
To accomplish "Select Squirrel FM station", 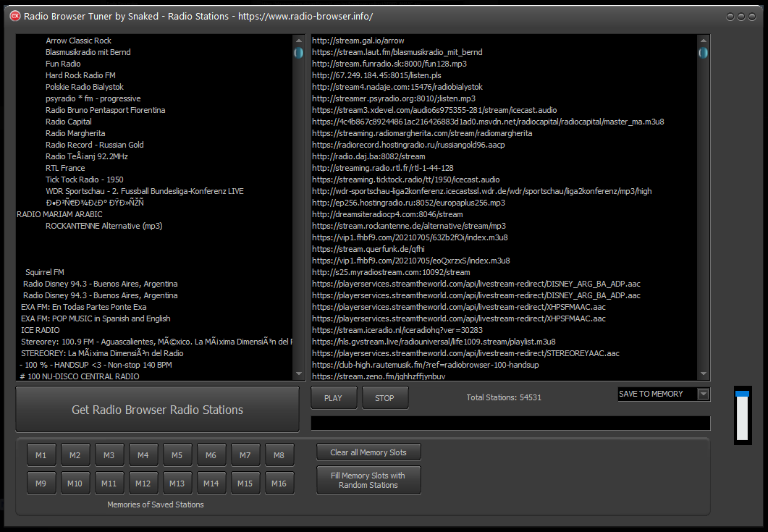I will 45,272.
